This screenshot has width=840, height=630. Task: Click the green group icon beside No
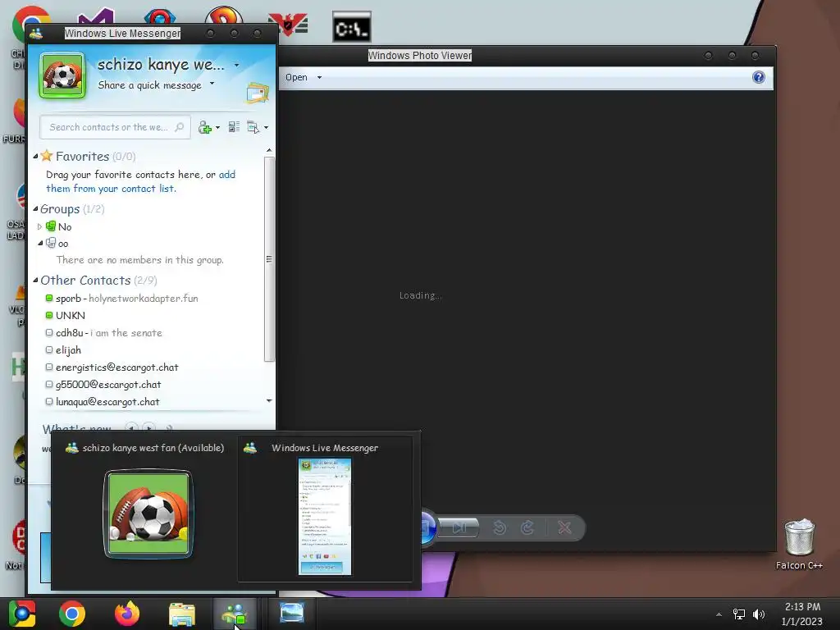(51, 226)
